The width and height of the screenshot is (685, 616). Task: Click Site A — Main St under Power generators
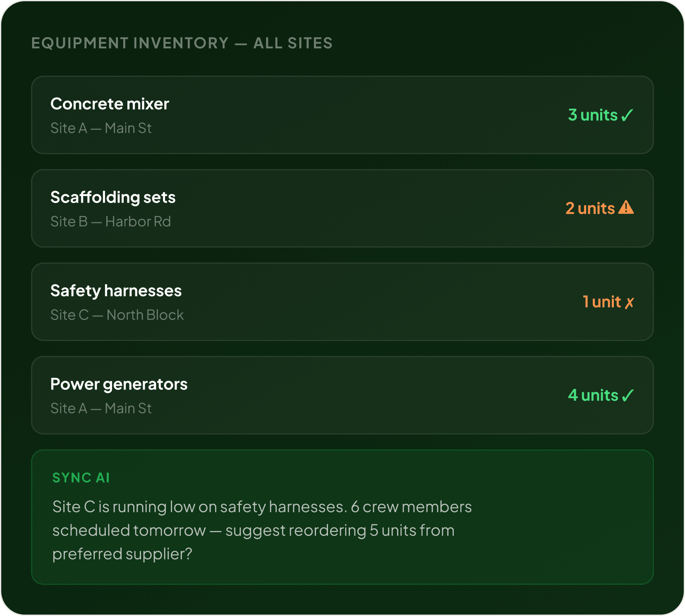(x=101, y=408)
